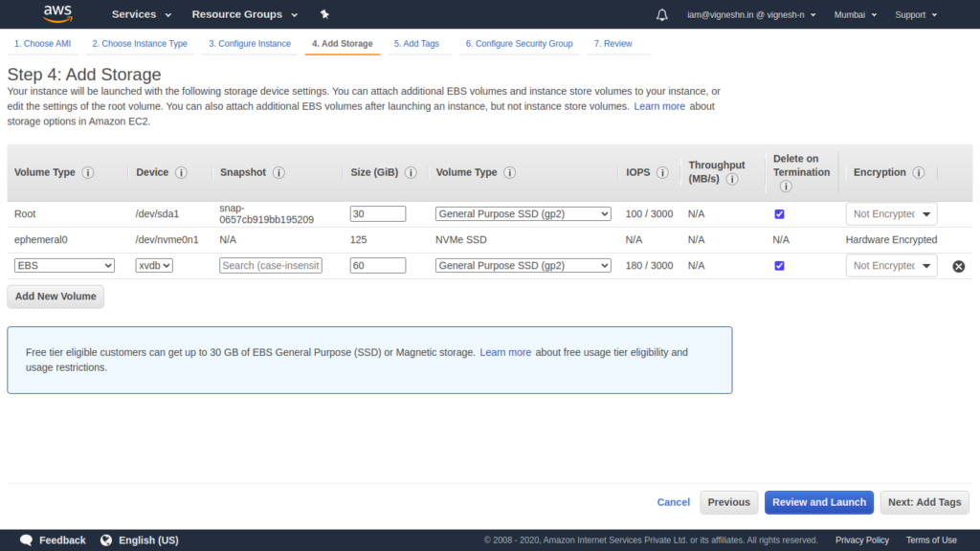Viewport: 980px width, 551px height.
Task: Open the notifications bell icon
Action: coord(662,14)
